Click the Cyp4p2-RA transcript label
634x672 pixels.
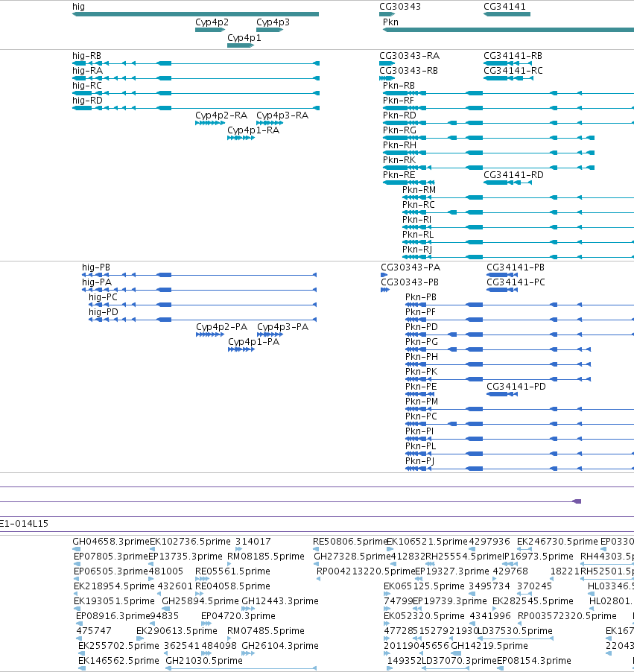(221, 115)
